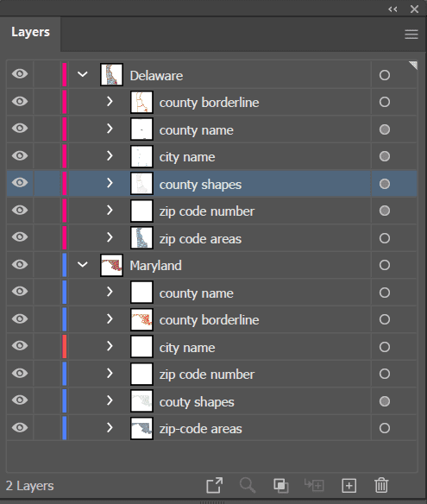Select the Maryland couty shapes sublayer

point(212,401)
